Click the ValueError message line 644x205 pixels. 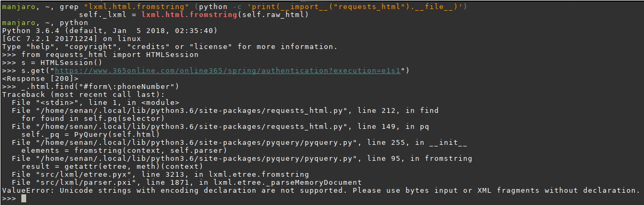pos(320,191)
